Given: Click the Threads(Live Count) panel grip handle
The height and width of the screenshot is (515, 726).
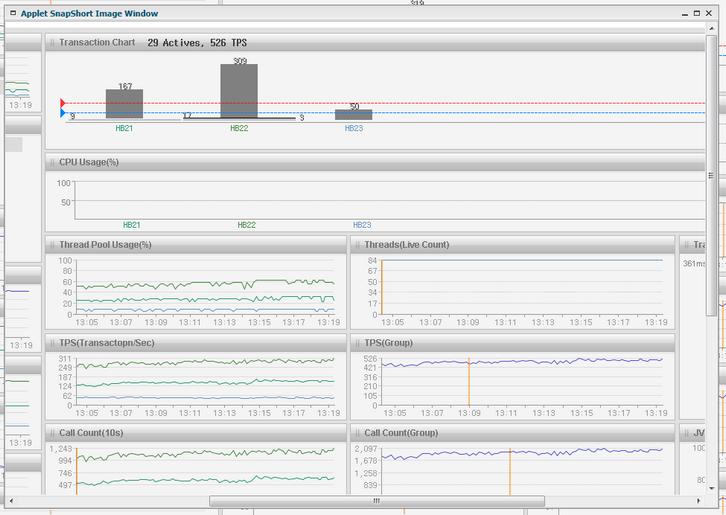Looking at the screenshot, I should 357,245.
